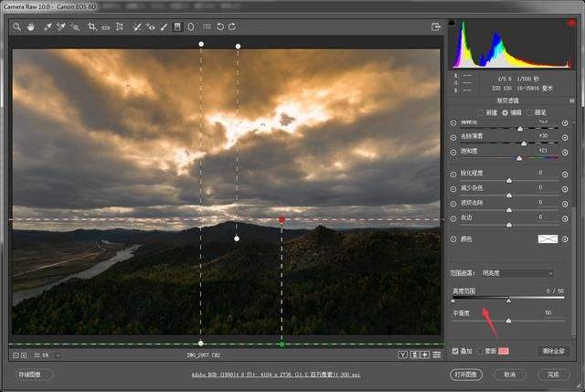585x392 pixels.
Task: Select the Red Eye Removal tool
Action: click(151, 26)
